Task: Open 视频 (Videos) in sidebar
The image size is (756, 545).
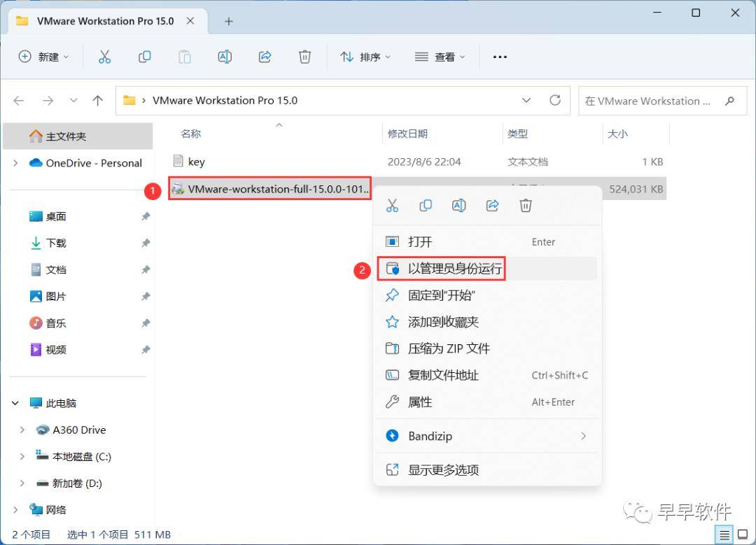Action: 55,350
